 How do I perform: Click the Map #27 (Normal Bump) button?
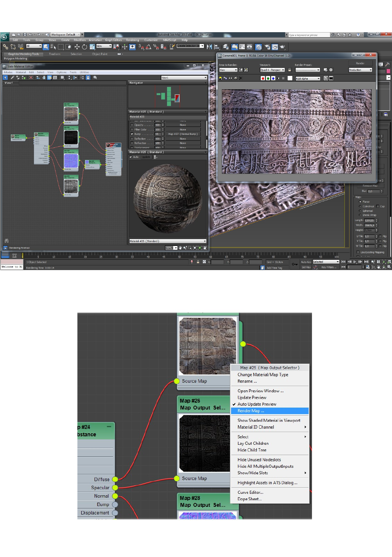tap(183, 134)
